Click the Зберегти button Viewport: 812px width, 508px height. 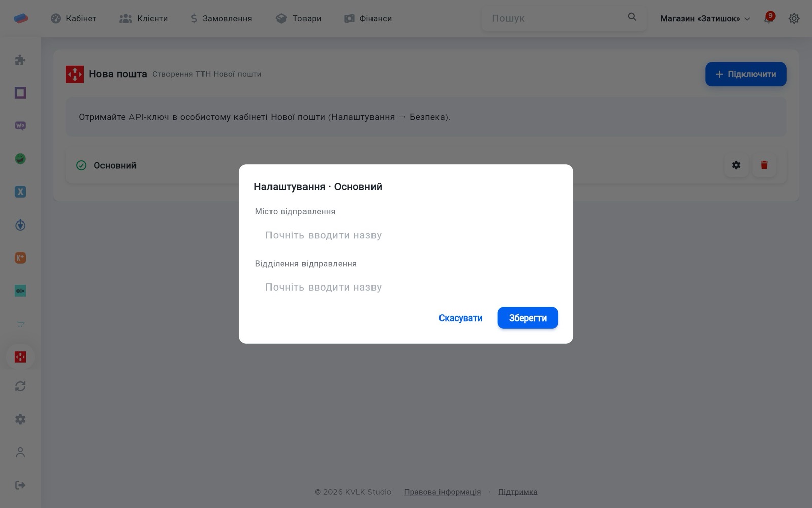[528, 318]
